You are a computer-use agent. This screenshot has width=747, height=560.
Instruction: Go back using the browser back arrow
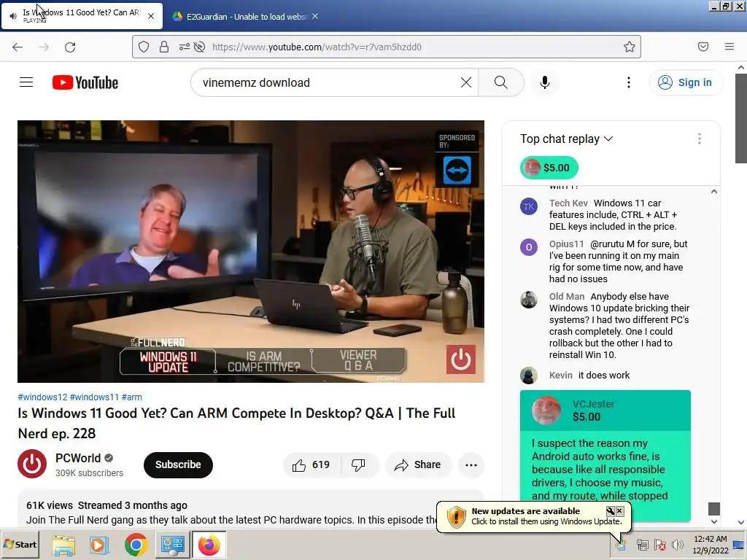[x=18, y=47]
